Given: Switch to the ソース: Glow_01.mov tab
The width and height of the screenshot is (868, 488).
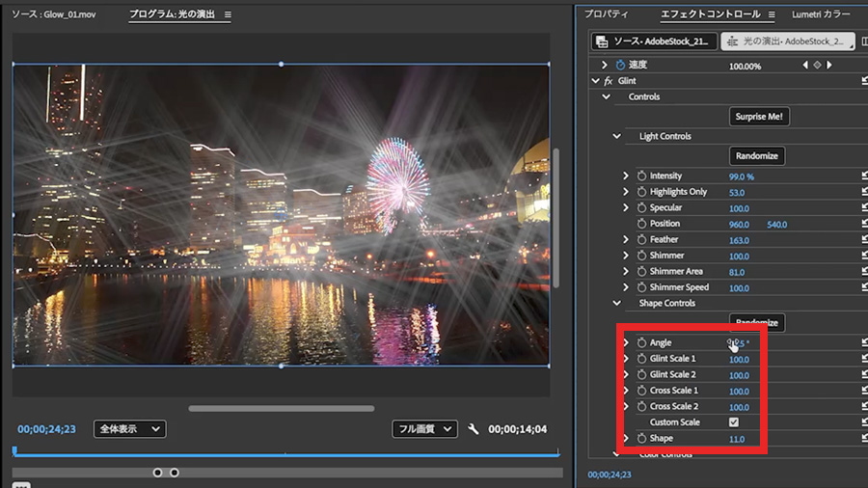Looking at the screenshot, I should click(54, 14).
